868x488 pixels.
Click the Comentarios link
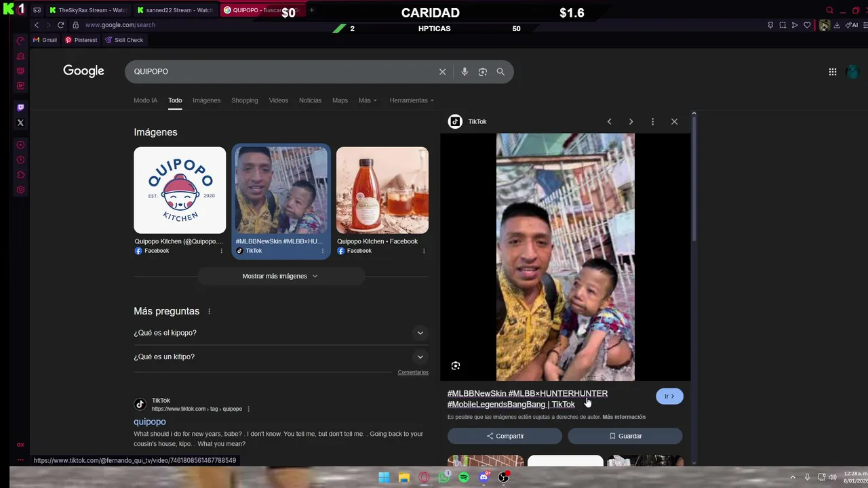413,372
